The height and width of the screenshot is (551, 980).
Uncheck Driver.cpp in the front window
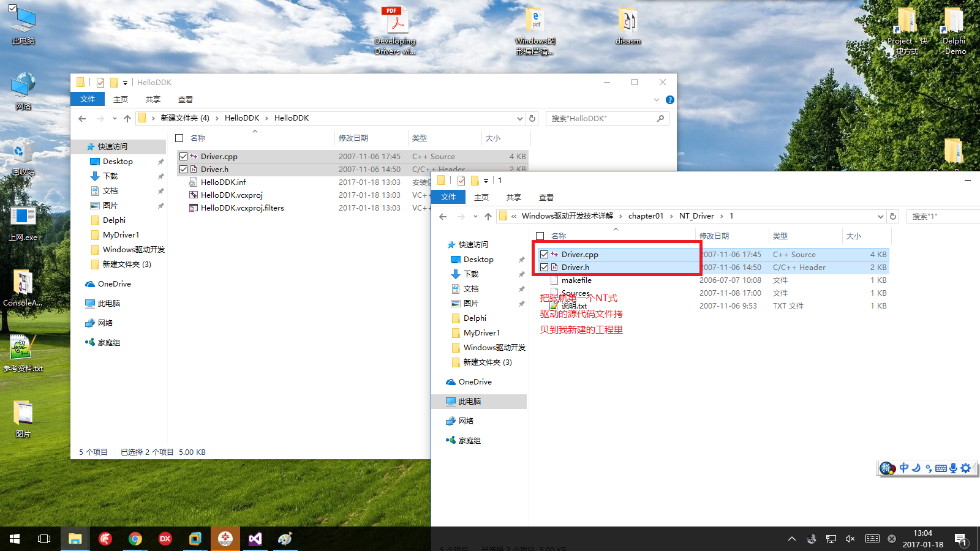544,254
